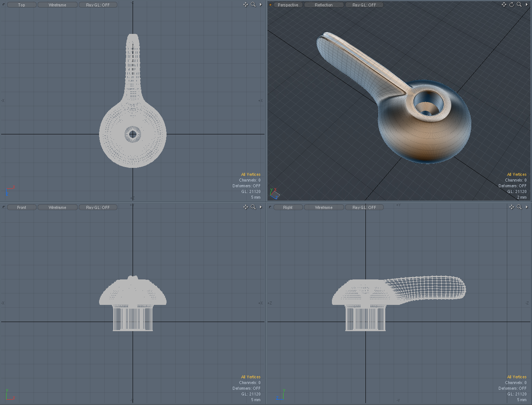Expand the Front viewport options arrow
The image size is (532, 405).
click(261, 207)
